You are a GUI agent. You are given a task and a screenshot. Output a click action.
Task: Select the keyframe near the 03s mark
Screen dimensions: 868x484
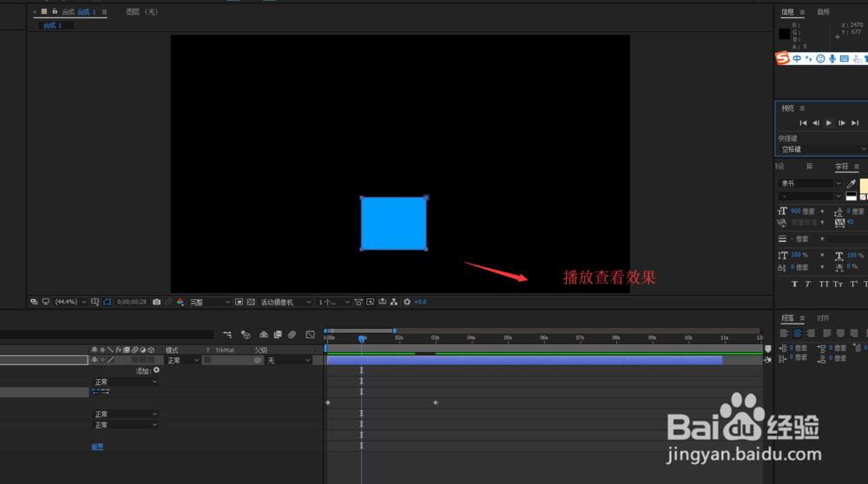tap(436, 402)
